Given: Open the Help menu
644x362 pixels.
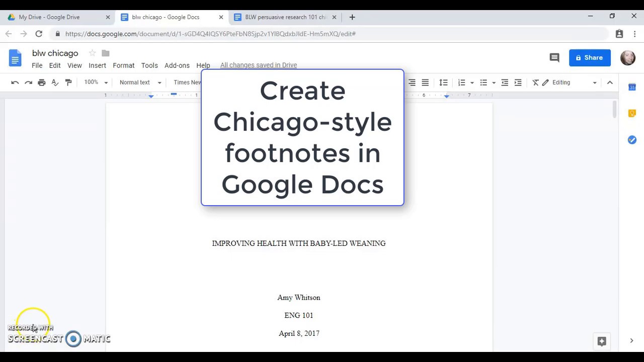Looking at the screenshot, I should click(203, 65).
